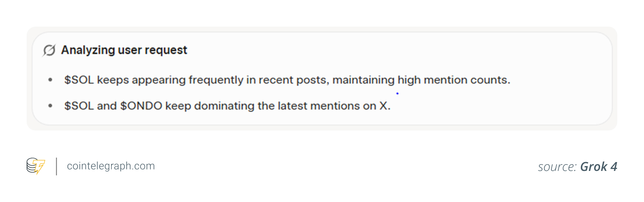Click the second bullet point dot
Screen dimensions: 644x202
click(x=51, y=106)
